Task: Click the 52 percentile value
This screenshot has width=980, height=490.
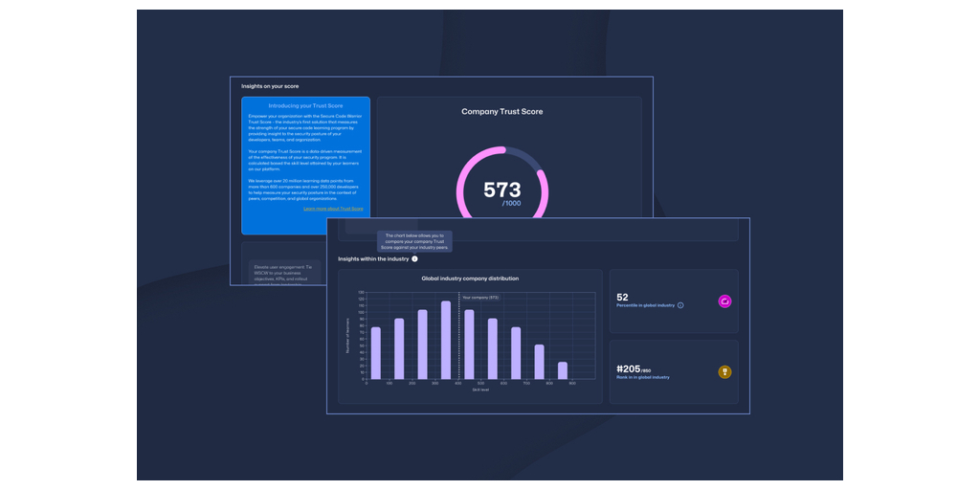Action: 623,297
